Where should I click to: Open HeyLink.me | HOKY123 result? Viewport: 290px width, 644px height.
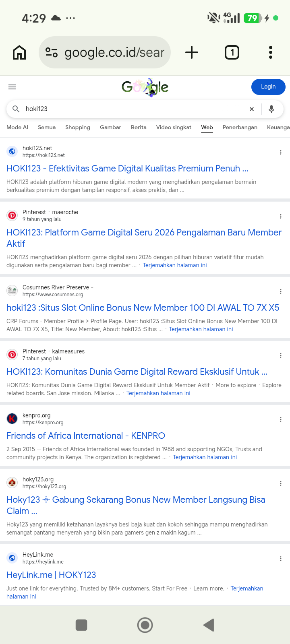51,575
